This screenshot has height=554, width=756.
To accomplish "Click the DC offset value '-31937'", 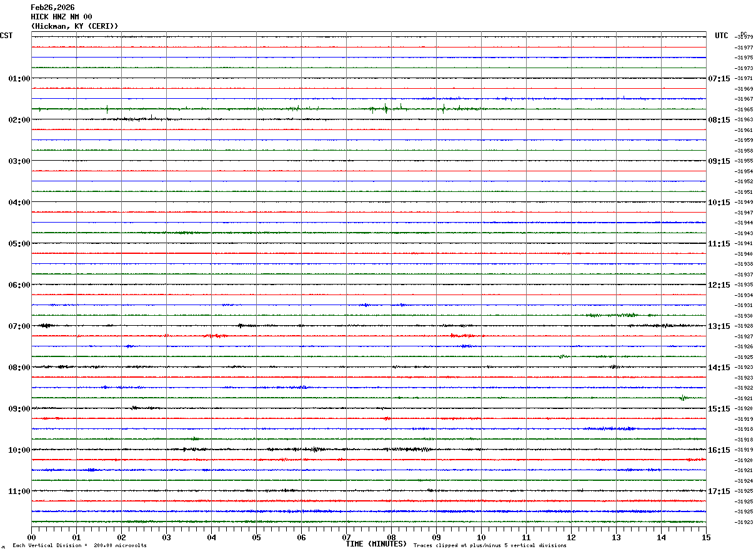I will point(744,274).
